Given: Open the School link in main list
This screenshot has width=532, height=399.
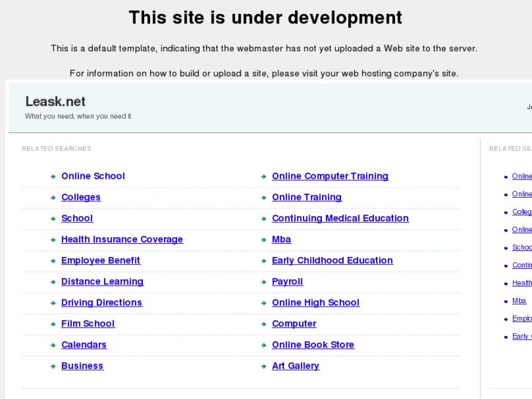Looking at the screenshot, I should click(77, 218).
